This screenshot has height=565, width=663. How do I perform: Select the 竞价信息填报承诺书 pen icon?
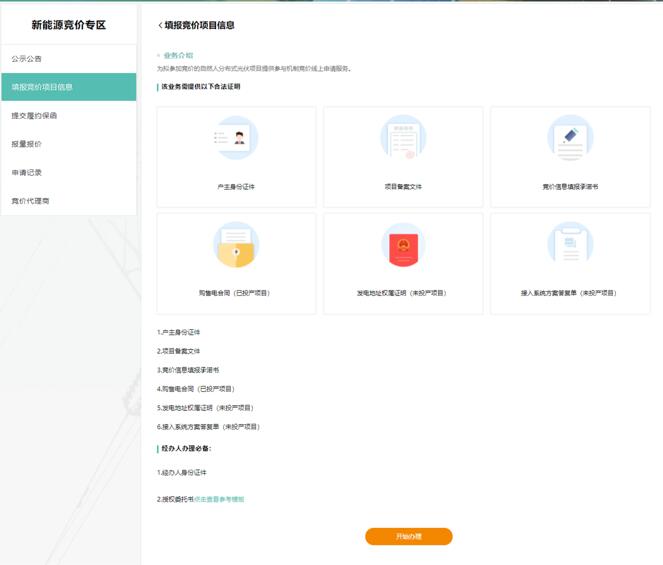(570, 139)
